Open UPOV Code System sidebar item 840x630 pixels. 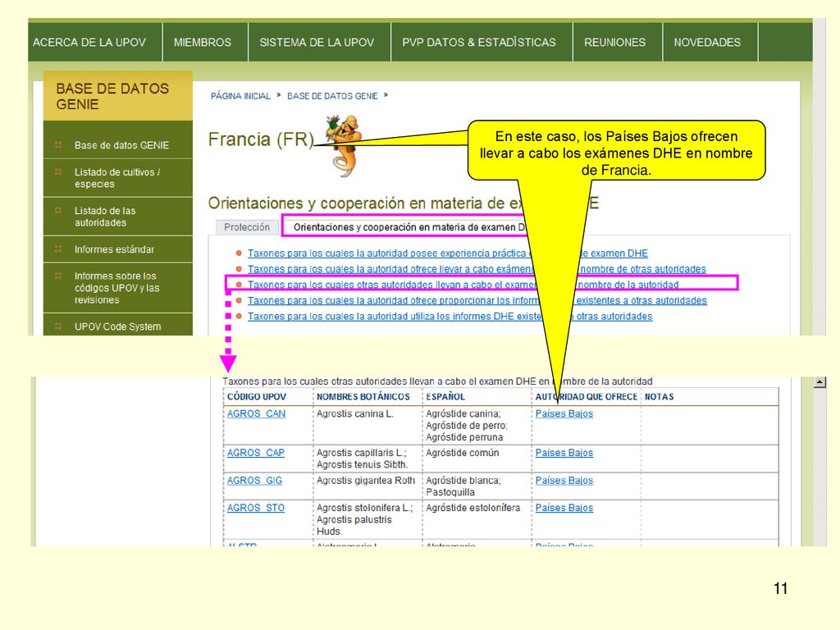click(117, 326)
